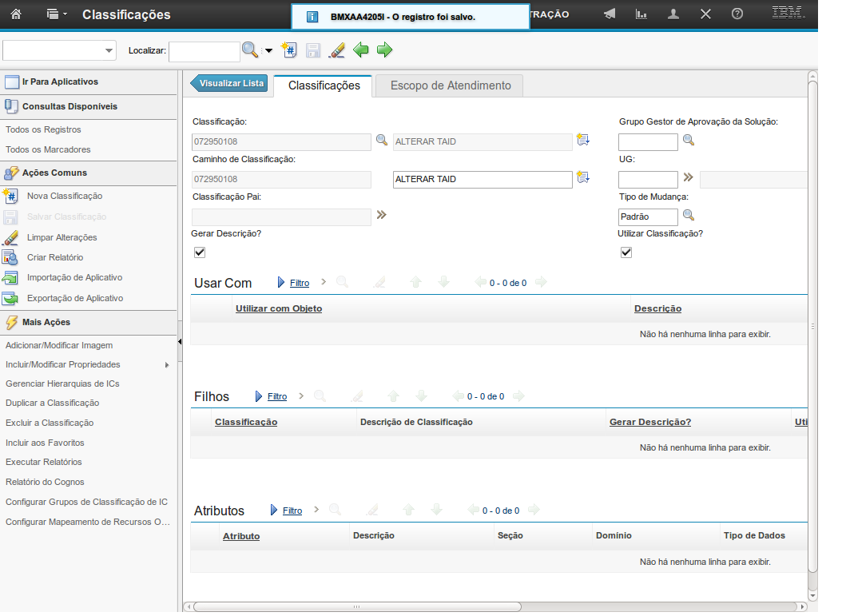842x616 pixels.
Task: Uncheck the Utilizar Classificação checkbox
Action: 626,252
